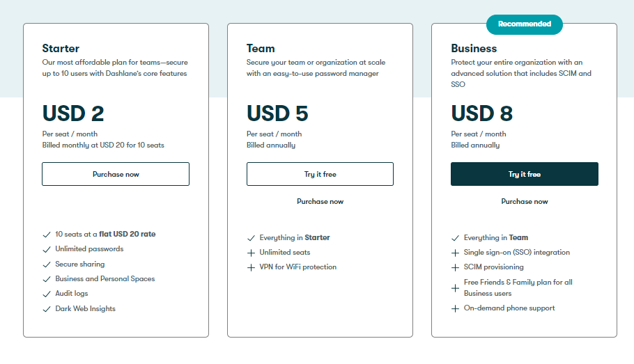This screenshot has height=364, width=634.
Task: Click the dark Try it free Business button
Action: pyautogui.click(x=525, y=174)
